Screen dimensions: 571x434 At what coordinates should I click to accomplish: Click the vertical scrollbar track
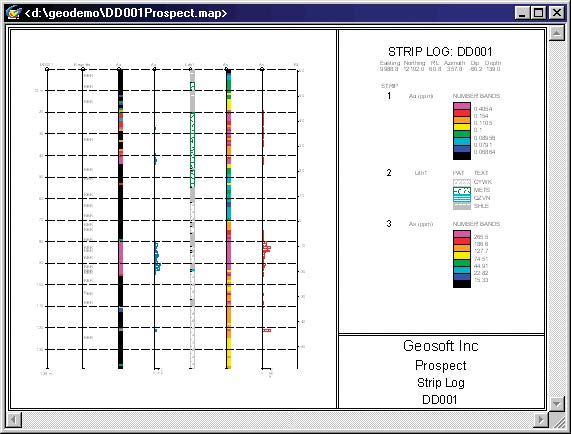click(x=556, y=218)
